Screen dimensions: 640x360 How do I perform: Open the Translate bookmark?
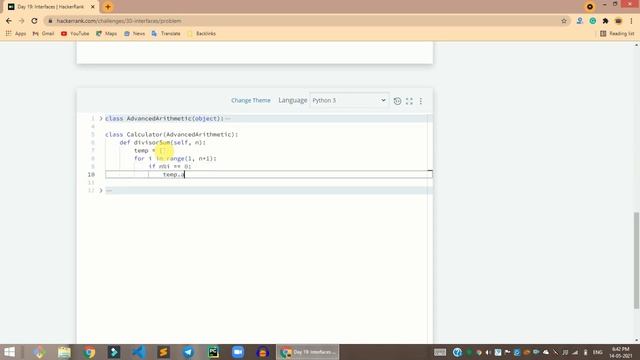(x=166, y=33)
